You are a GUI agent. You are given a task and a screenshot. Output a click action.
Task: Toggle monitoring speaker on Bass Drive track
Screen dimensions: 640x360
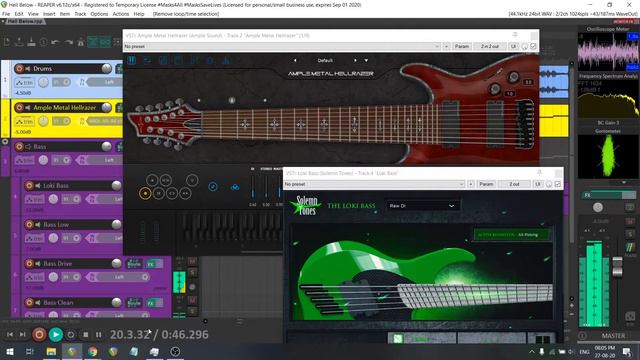click(38, 264)
